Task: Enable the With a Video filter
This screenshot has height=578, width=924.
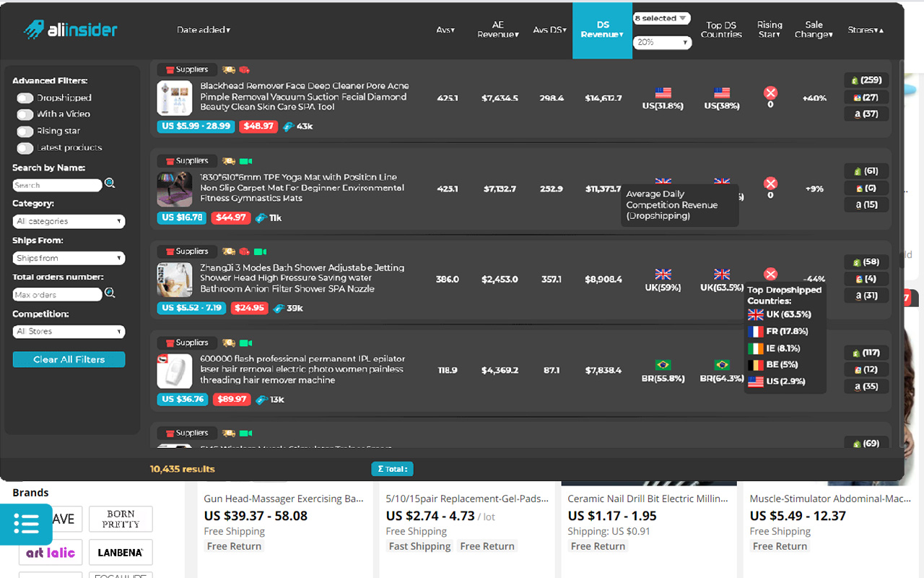Action: [x=25, y=114]
